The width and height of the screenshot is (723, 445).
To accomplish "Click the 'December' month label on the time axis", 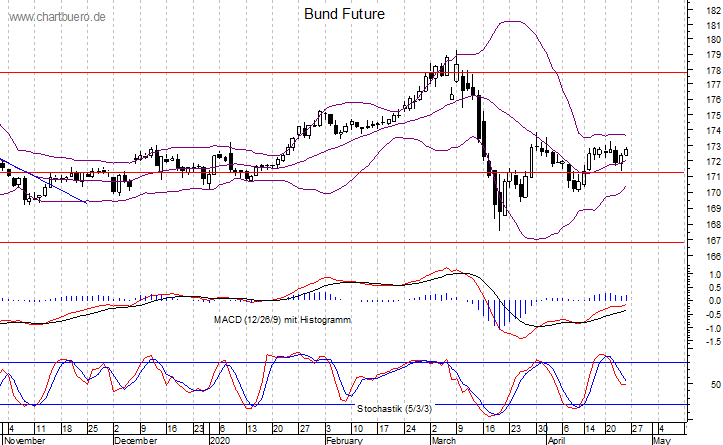I will (x=136, y=440).
